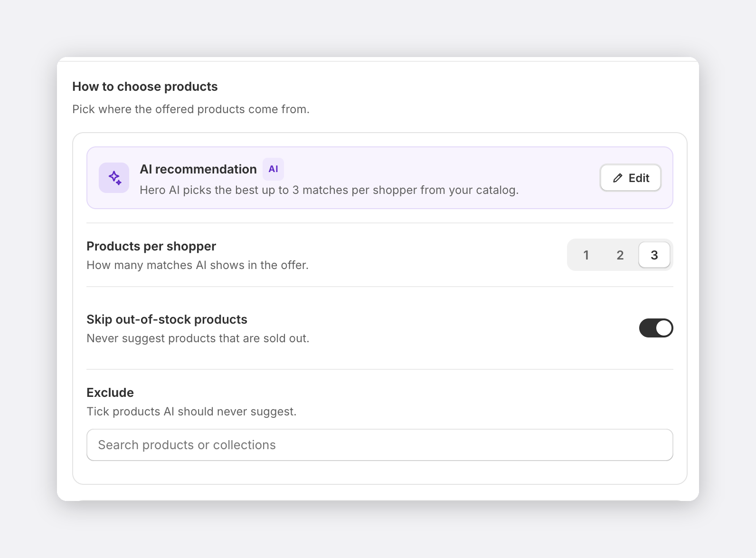Click the 'Products per shopper' label
The height and width of the screenshot is (558, 756).
point(151,246)
